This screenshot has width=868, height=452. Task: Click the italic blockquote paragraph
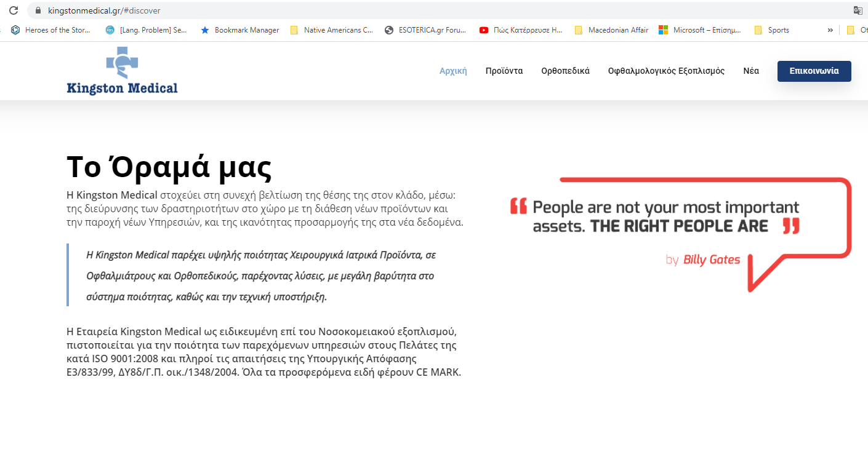(261, 276)
